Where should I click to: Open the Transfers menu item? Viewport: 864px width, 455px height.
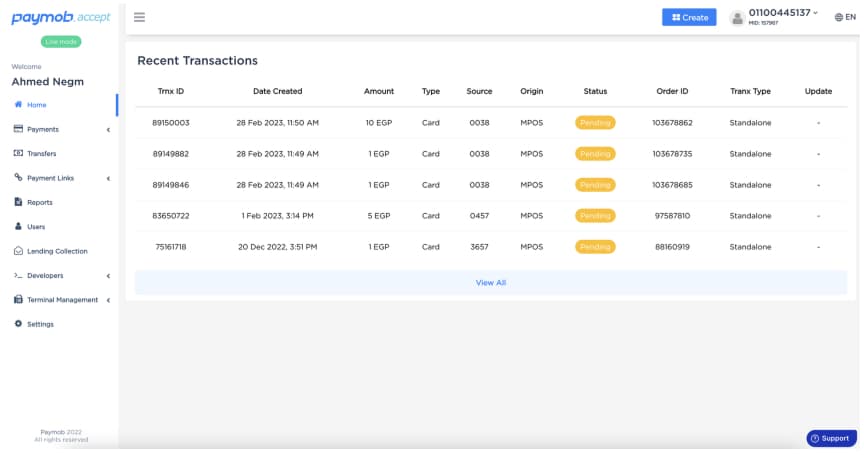tap(42, 153)
